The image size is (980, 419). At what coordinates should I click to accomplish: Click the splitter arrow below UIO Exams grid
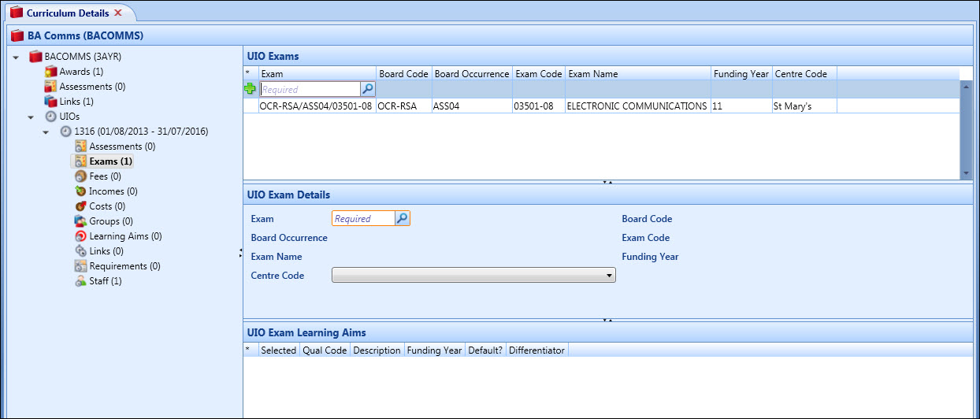point(607,182)
